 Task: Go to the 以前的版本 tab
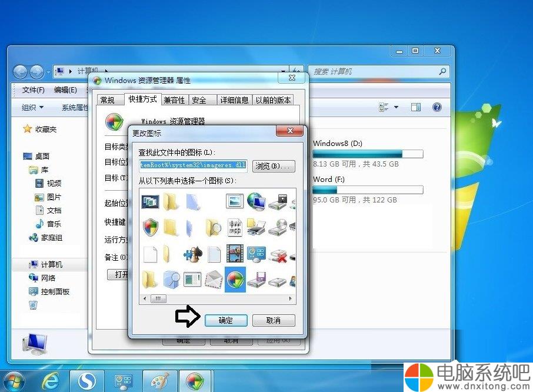pyautogui.click(x=273, y=100)
